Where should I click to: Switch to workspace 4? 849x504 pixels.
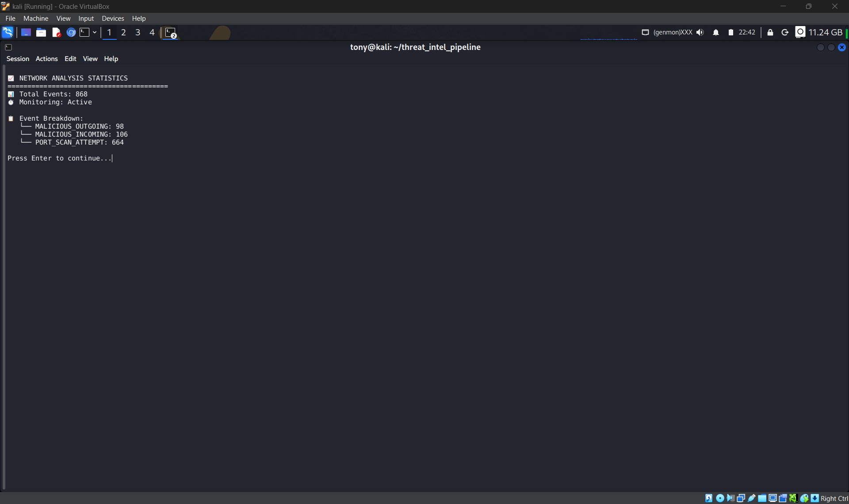[x=152, y=32]
